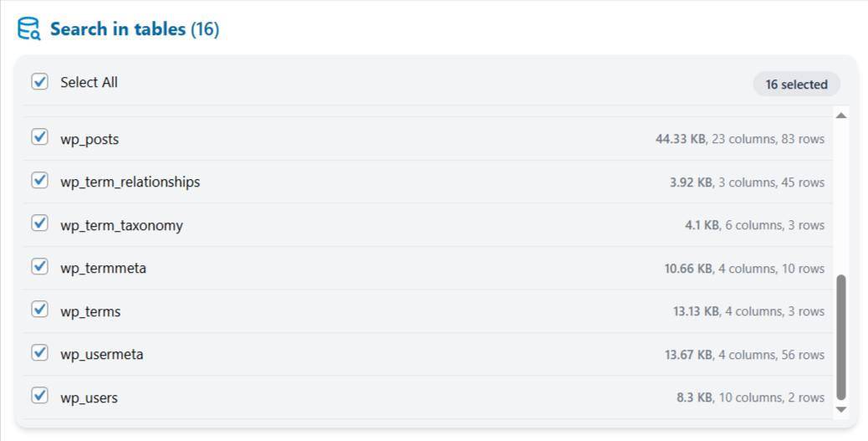Click the Select All label text
Screen dimensions: 868x441
[x=89, y=82]
